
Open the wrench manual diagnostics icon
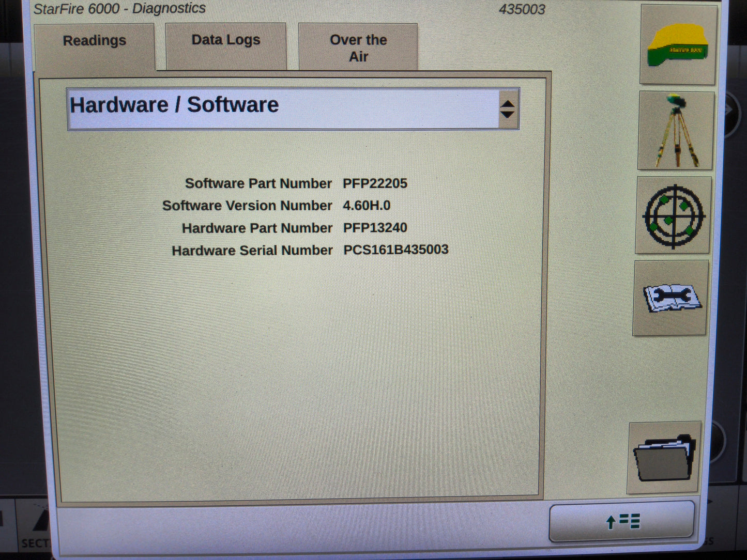pyautogui.click(x=671, y=298)
